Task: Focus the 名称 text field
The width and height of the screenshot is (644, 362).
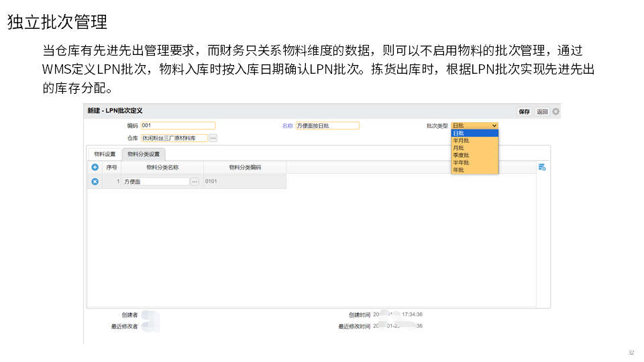Action: click(x=327, y=125)
